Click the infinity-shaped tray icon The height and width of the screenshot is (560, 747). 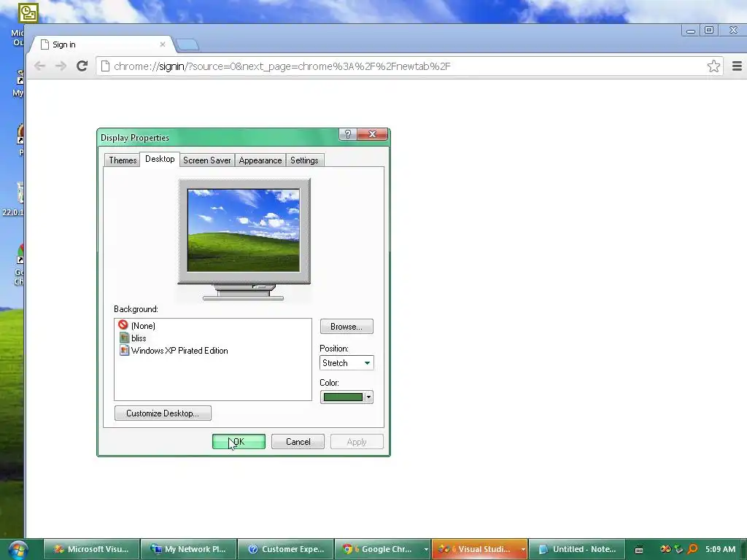coord(665,549)
